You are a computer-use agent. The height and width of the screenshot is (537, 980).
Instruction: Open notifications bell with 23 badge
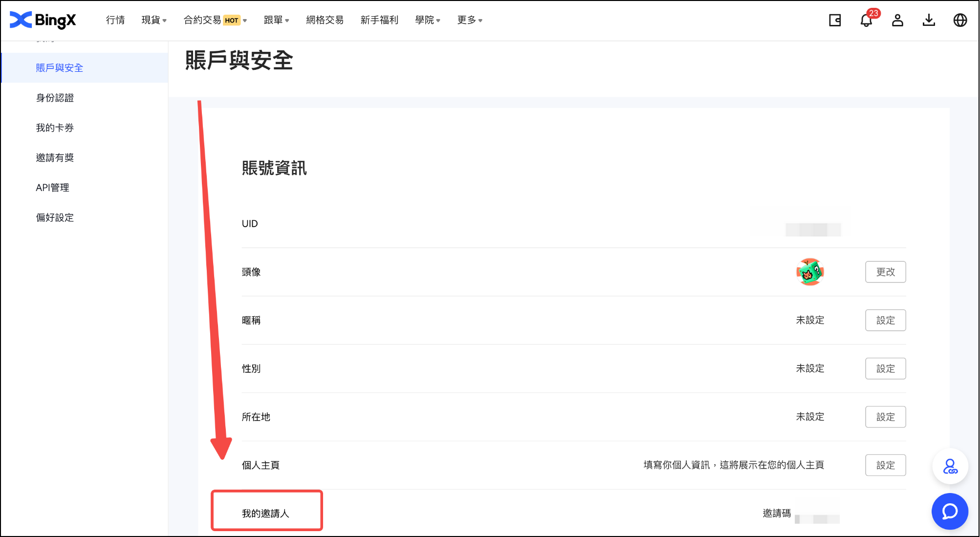(x=866, y=21)
